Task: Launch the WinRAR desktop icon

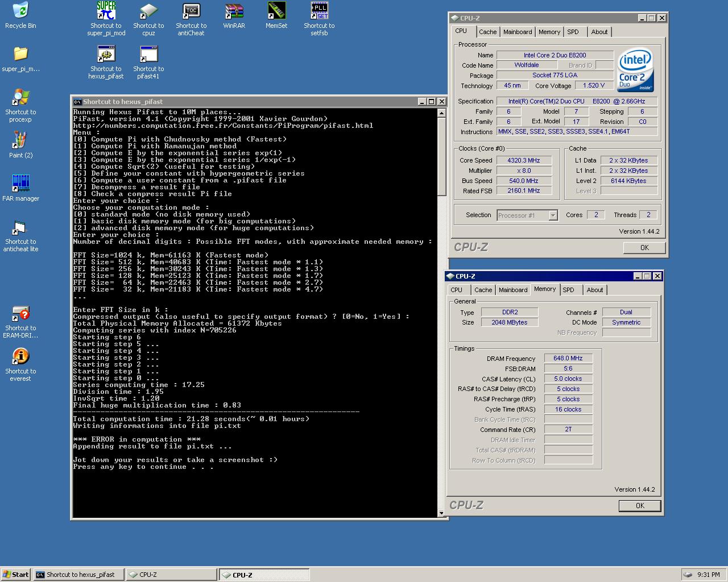Action: 234,10
